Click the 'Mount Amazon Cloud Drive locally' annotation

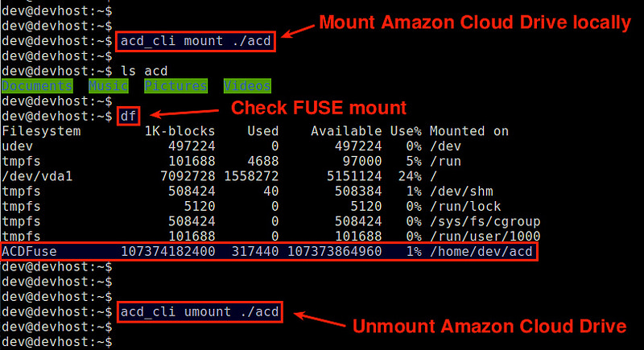click(x=475, y=23)
